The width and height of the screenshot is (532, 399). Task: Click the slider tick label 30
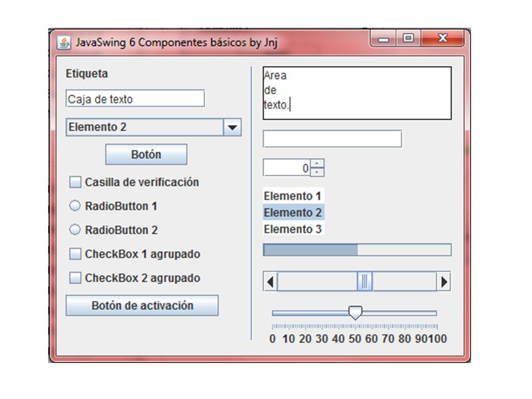pos(321,339)
